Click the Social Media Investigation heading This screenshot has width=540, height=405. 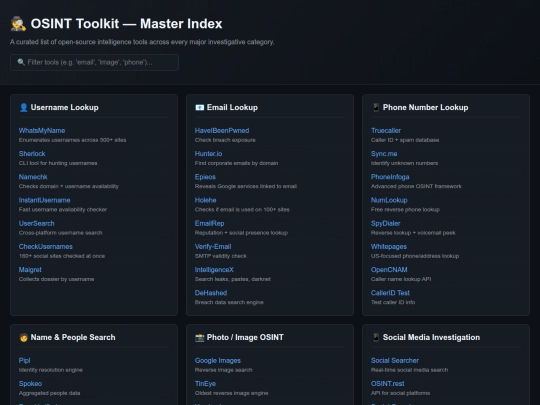(431, 338)
